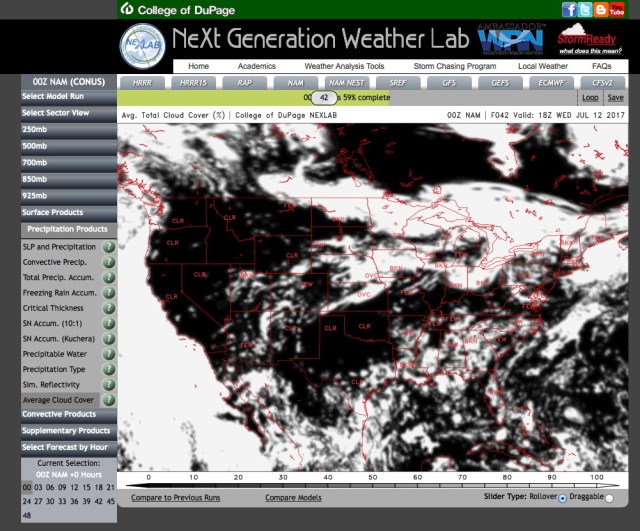The image size is (640, 531).
Task: Expand the Surface Products section
Action: click(x=69, y=213)
